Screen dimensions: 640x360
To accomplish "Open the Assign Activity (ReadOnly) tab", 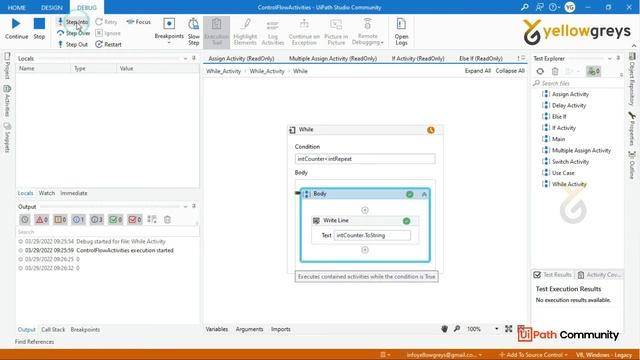I will pos(241,58).
